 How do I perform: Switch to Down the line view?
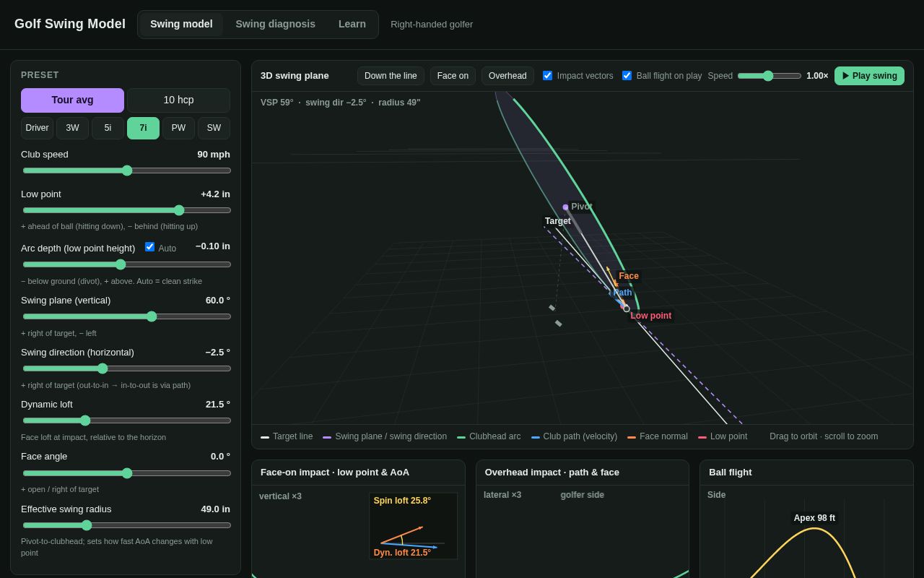[x=391, y=76]
